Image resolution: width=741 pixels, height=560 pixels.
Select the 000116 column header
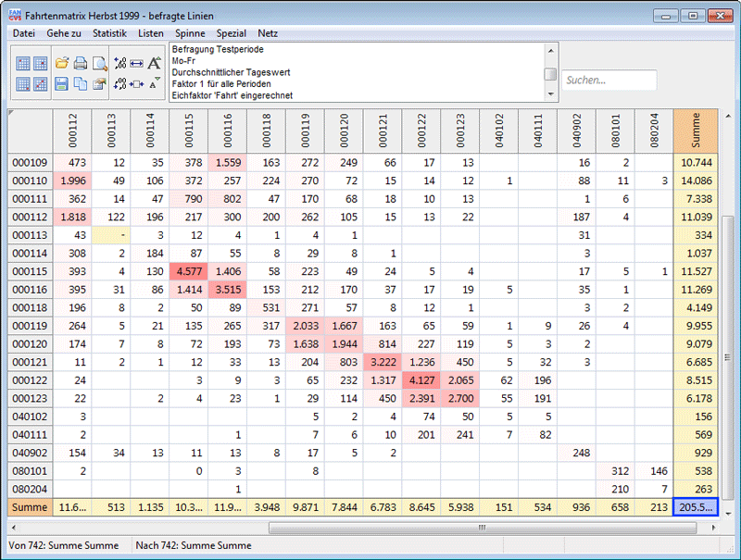point(227,131)
